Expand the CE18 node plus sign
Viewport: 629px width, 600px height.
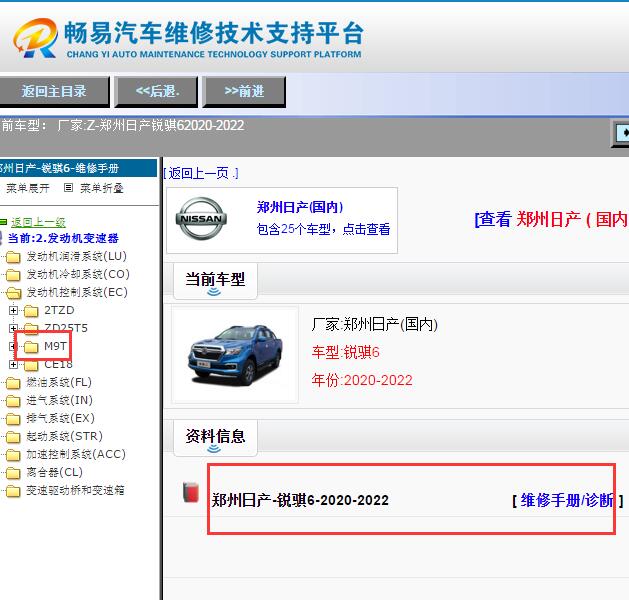click(13, 364)
